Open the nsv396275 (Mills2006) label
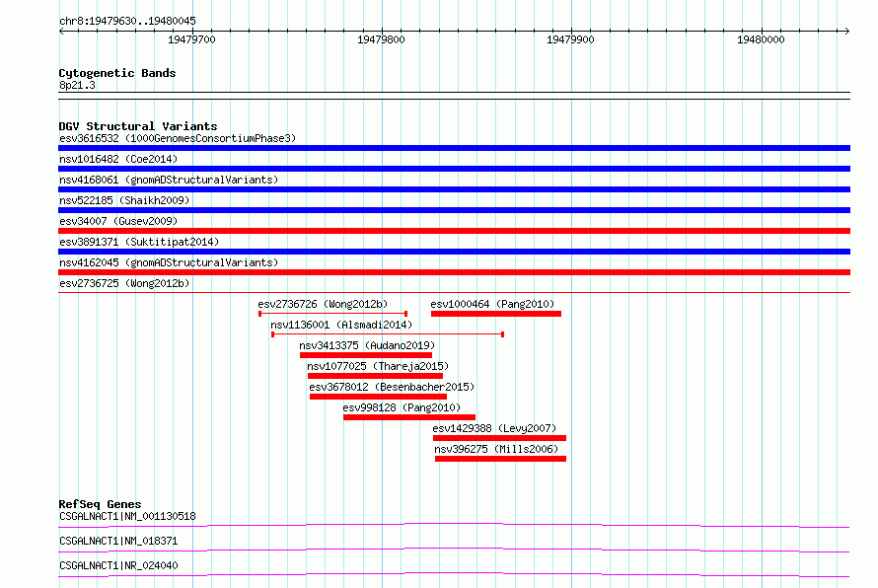The image size is (878, 588). (496, 449)
